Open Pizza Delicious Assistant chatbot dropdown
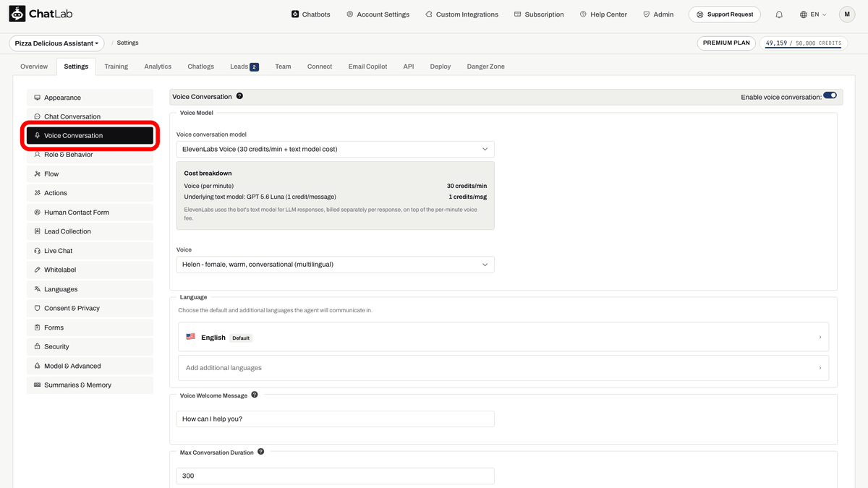The image size is (868, 488). coord(56,43)
